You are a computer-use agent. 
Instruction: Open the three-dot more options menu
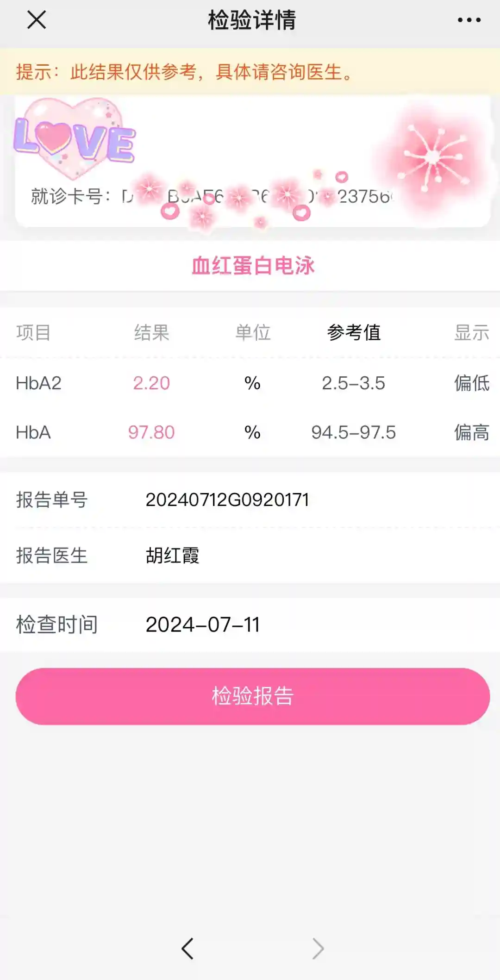(469, 20)
